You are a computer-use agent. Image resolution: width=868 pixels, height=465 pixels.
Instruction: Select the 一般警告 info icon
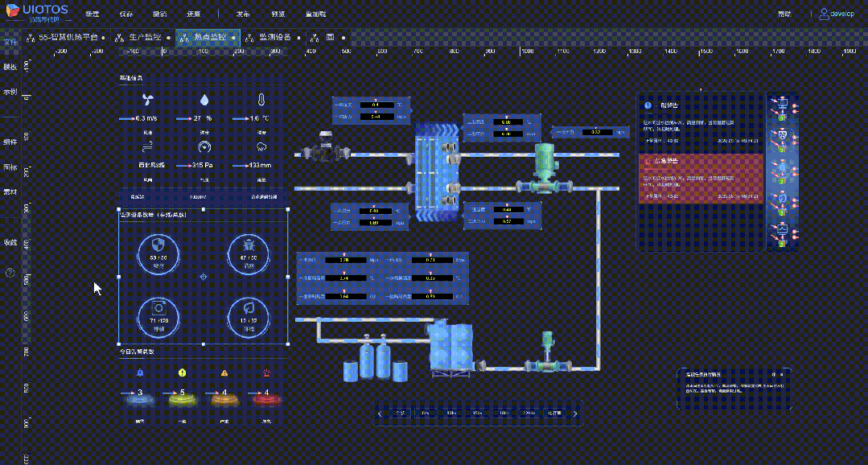(x=648, y=105)
